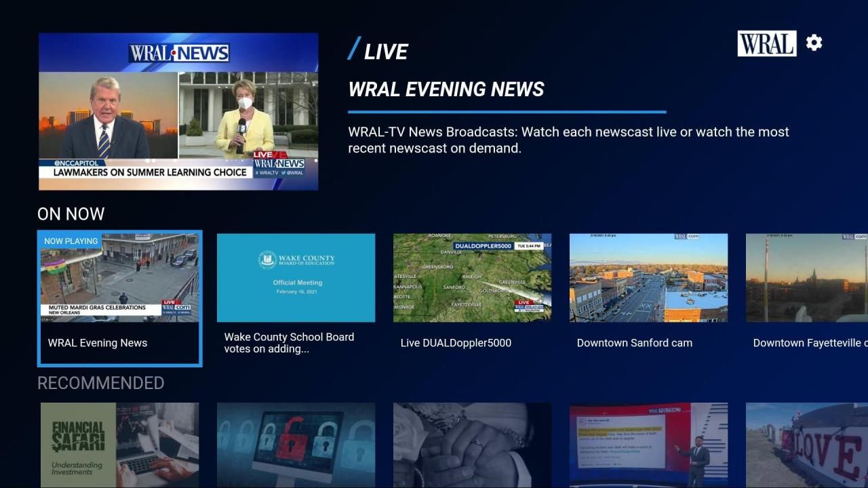
Task: Select the RECOMMENDED section heading
Action: click(100, 383)
